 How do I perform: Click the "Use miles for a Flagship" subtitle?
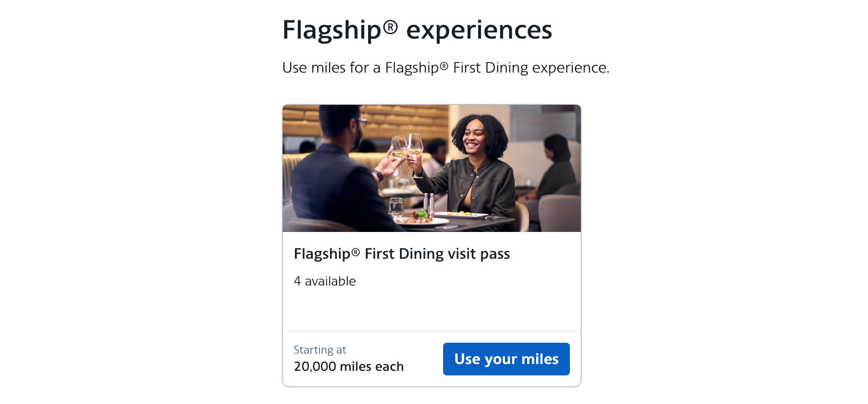pyautogui.click(x=445, y=68)
